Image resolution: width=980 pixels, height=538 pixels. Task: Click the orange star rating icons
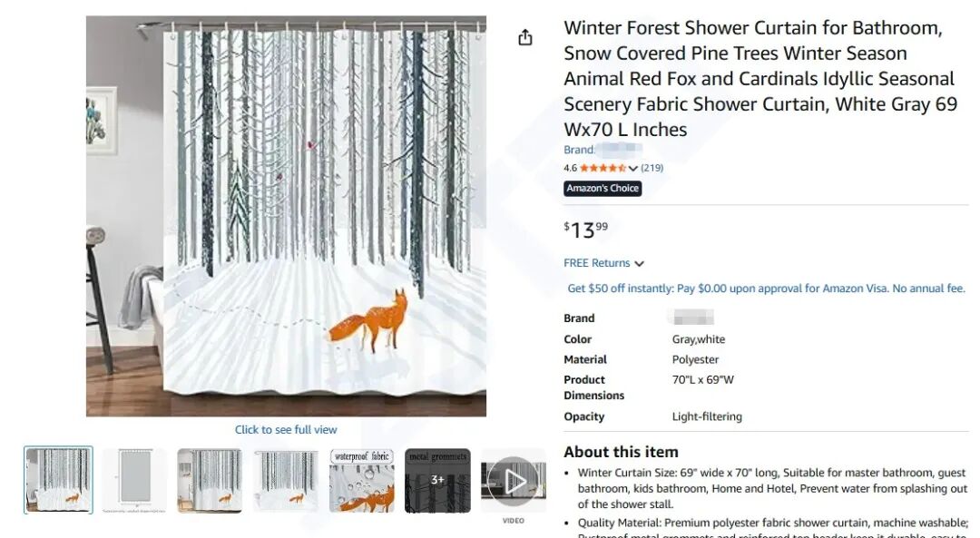pyautogui.click(x=603, y=168)
